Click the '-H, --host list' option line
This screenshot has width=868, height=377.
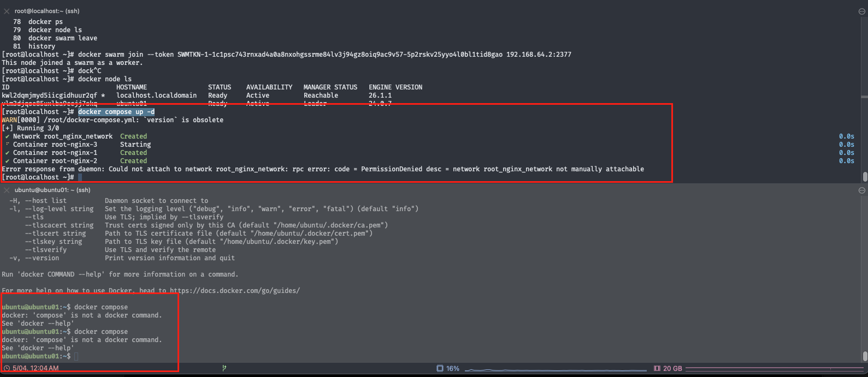pyautogui.click(x=109, y=201)
